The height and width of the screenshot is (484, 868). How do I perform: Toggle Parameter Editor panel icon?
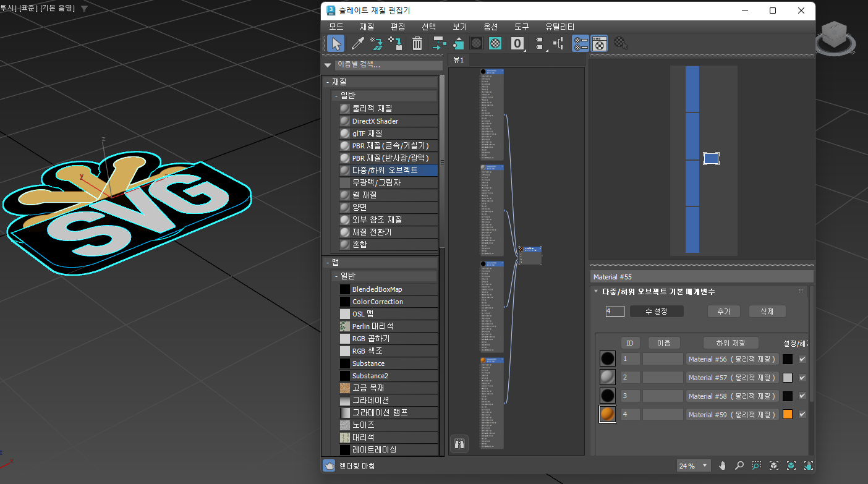(x=599, y=43)
